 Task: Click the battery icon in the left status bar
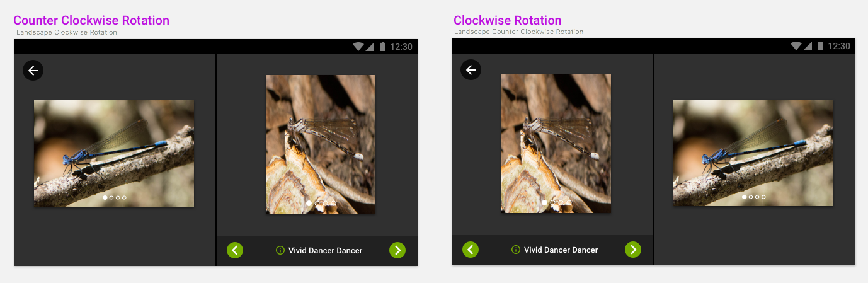coord(382,47)
